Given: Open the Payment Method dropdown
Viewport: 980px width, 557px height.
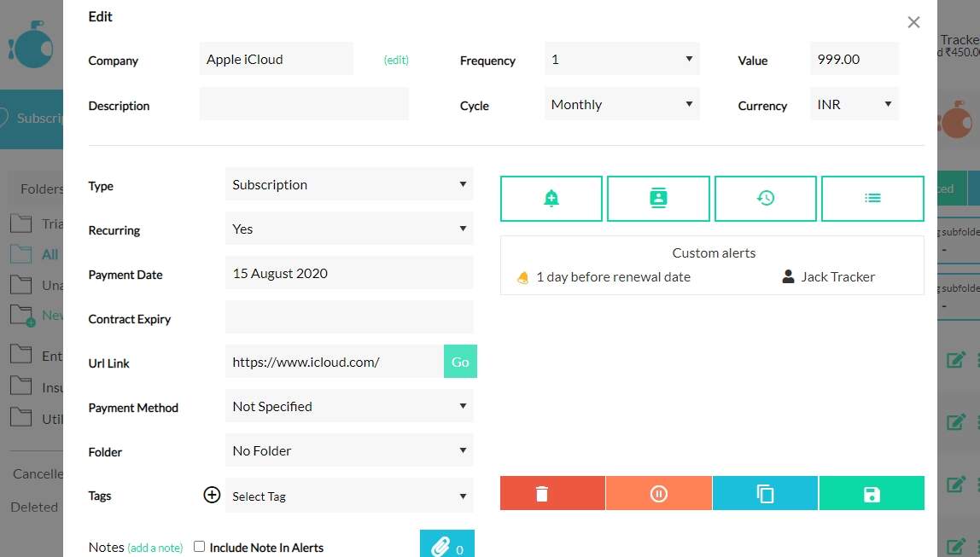Looking at the screenshot, I should pos(348,407).
